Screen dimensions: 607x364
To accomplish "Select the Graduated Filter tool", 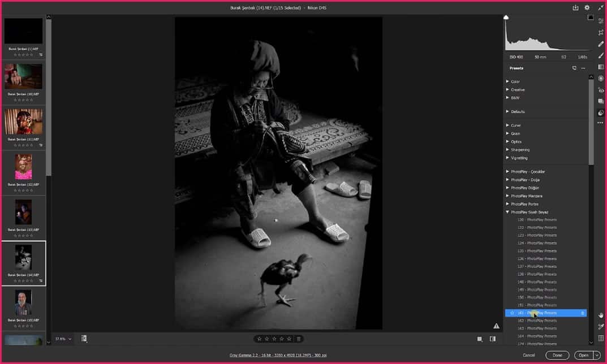I will click(x=601, y=67).
